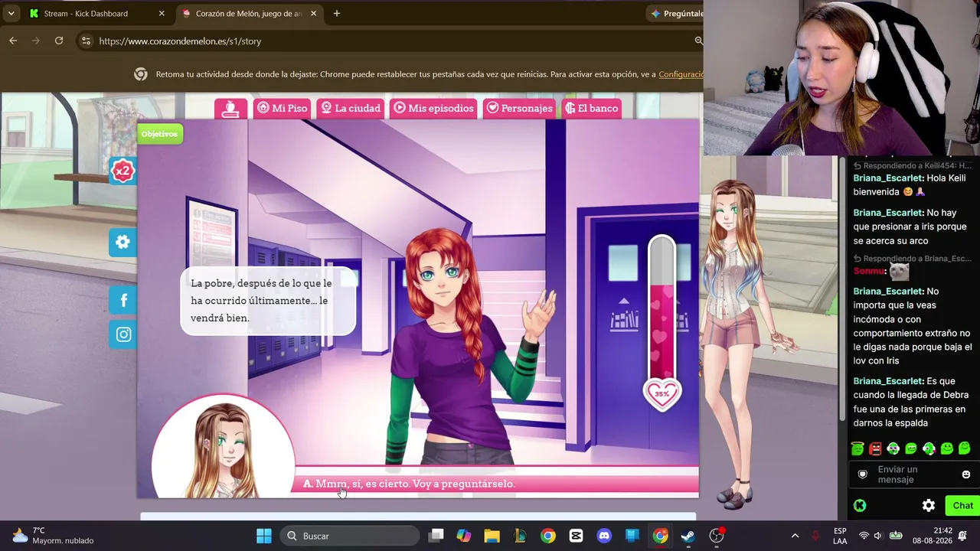This screenshot has width=980, height=551.
Task: Switch the ESP LAA keyboard language
Action: pyautogui.click(x=840, y=536)
